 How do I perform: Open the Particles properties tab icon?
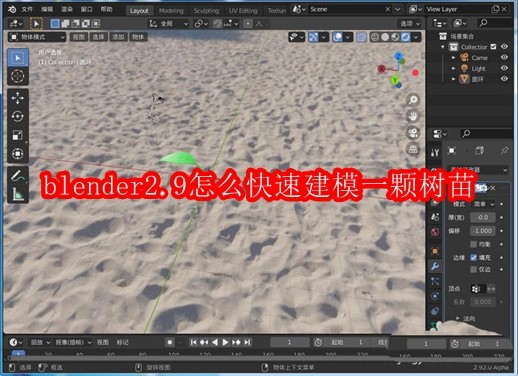435,281
